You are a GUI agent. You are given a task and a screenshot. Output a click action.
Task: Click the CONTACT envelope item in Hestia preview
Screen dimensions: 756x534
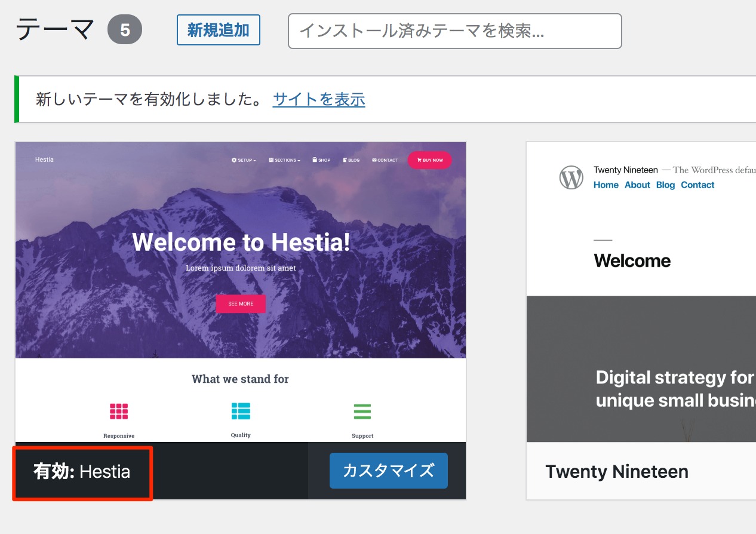385,160
